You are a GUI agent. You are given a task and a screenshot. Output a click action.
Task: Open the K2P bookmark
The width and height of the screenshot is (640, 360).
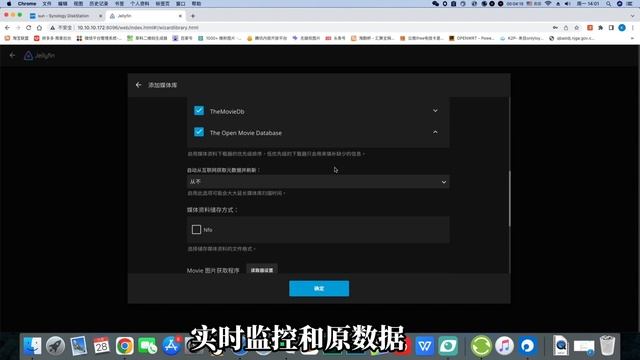pos(521,38)
